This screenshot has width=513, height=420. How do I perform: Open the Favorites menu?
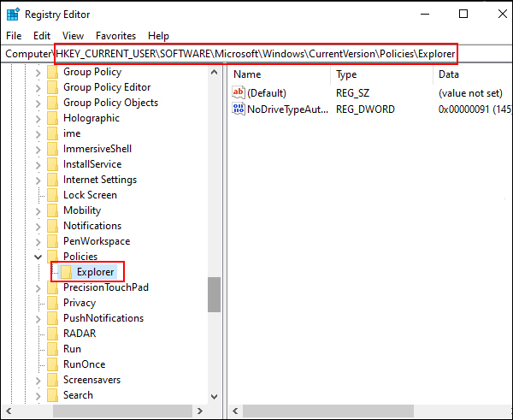click(115, 36)
